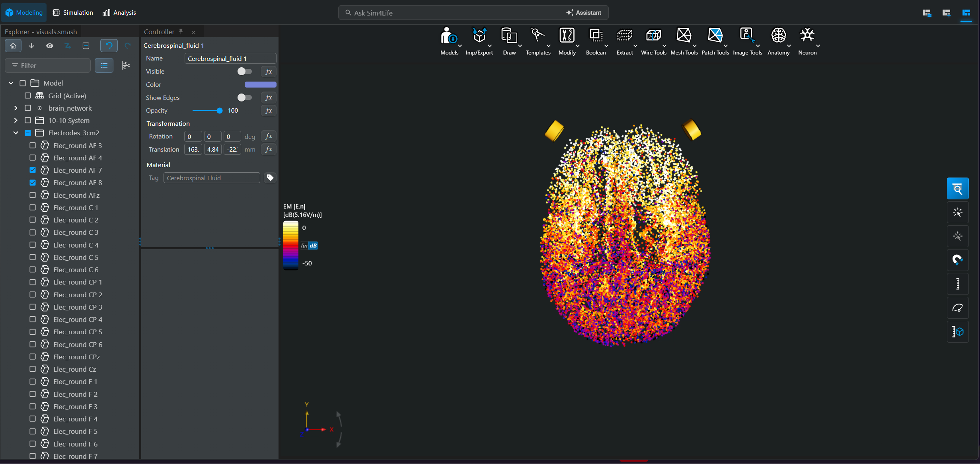980x464 pixels.
Task: Open the Models dropdown arrow
Action: [x=460, y=46]
